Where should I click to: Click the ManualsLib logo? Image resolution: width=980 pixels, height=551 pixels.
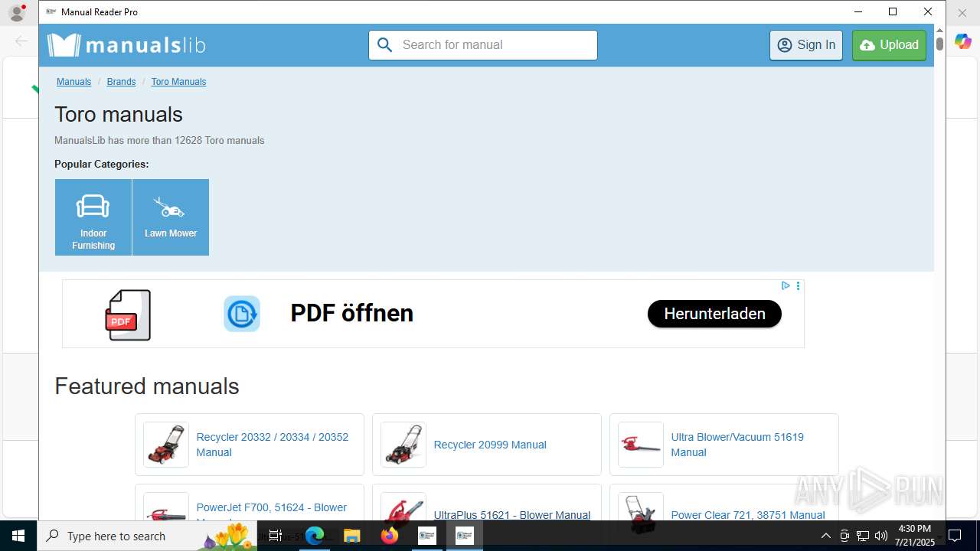pyautogui.click(x=126, y=45)
